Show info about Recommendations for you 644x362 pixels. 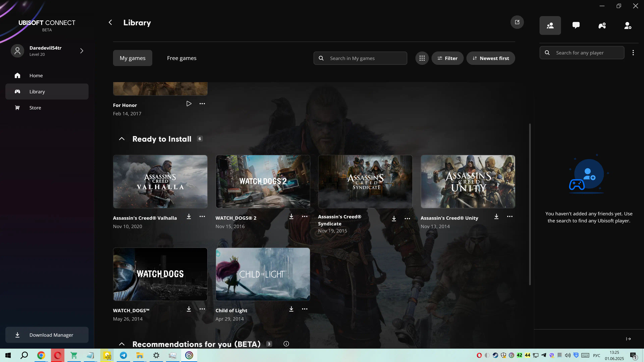click(x=286, y=344)
